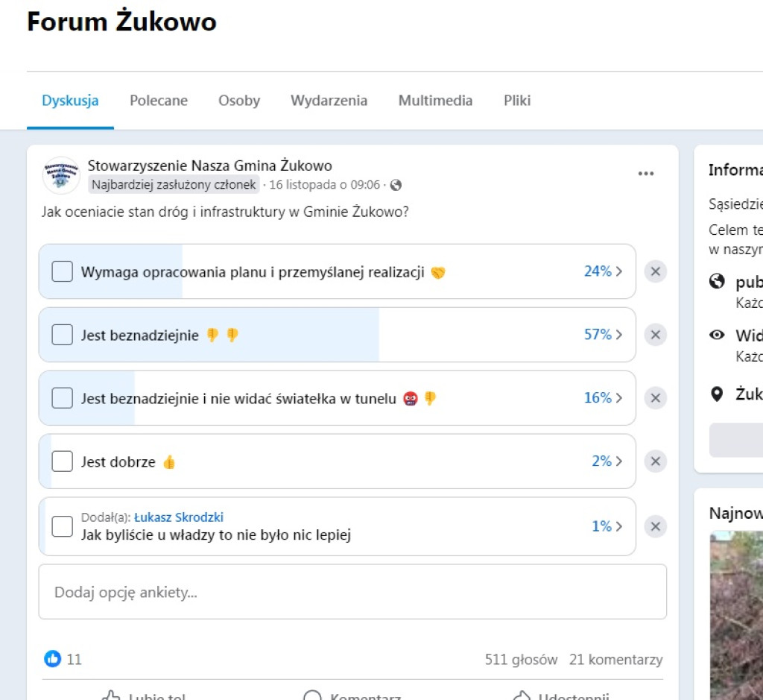
Task: Click the 'Najbardziej zasłużony członek' badge
Action: [x=174, y=185]
